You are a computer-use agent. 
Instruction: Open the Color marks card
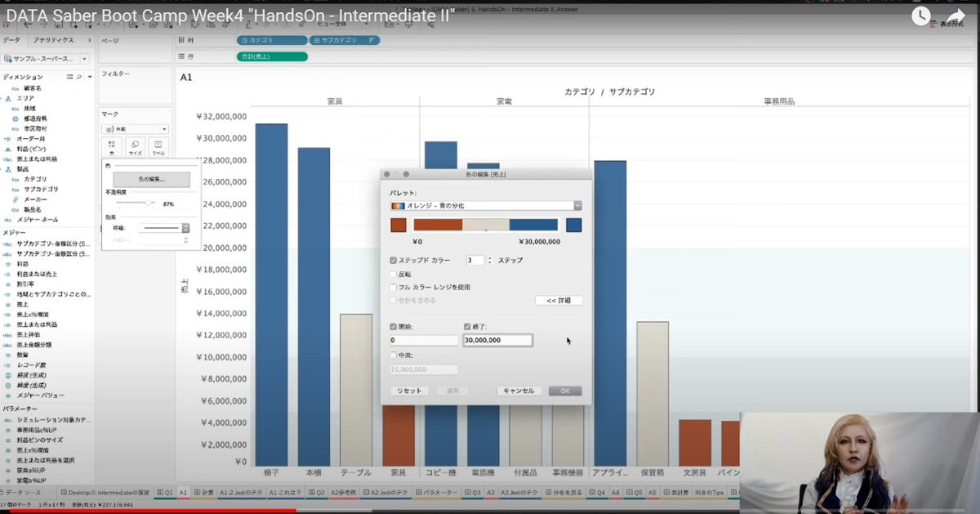tap(112, 147)
